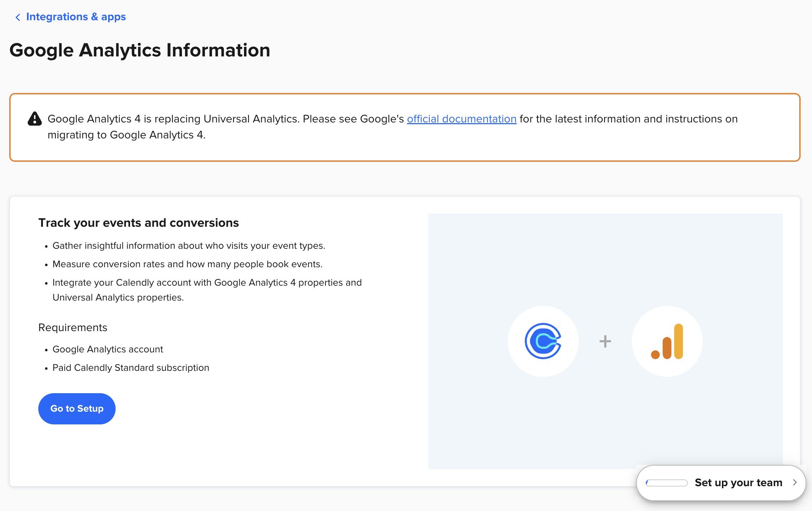Go back to Integrations & apps

pyautogui.click(x=76, y=17)
